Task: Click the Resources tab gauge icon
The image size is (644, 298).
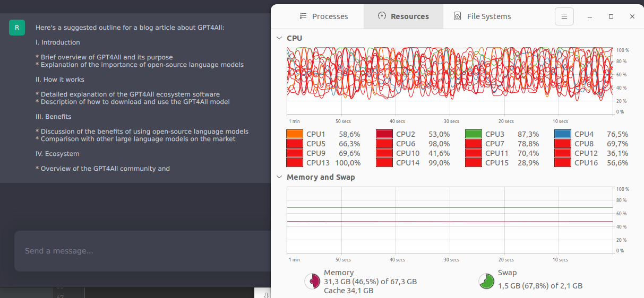Action: pyautogui.click(x=382, y=16)
